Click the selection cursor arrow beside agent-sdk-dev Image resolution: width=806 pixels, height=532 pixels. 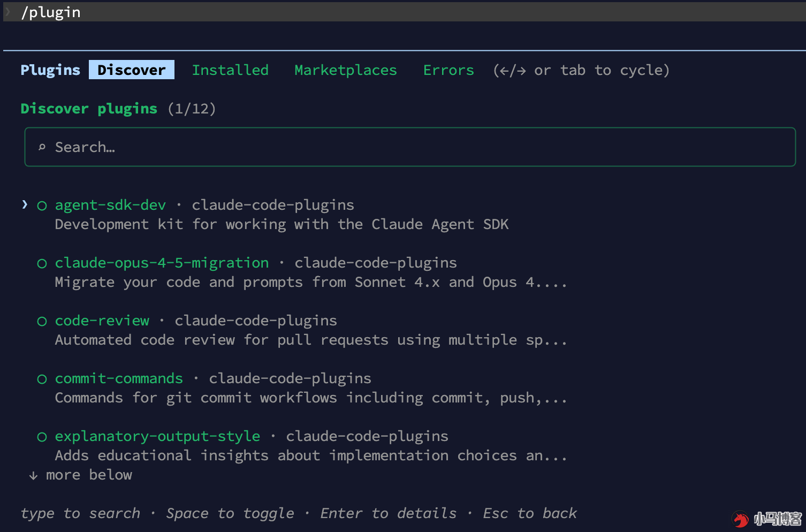tap(25, 204)
